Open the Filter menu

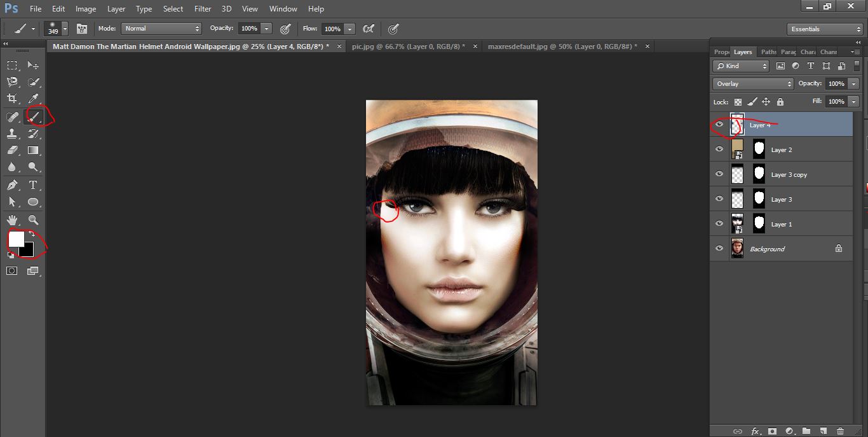tap(203, 9)
